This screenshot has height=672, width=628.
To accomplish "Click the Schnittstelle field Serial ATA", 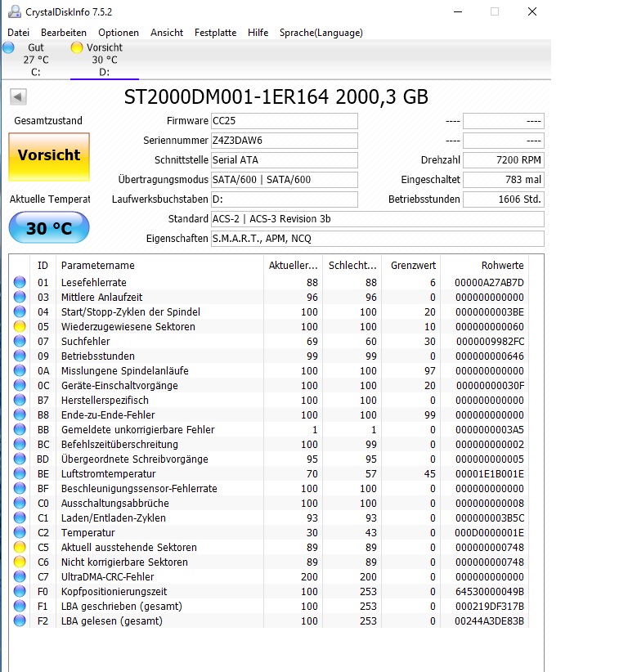I will coord(285,160).
